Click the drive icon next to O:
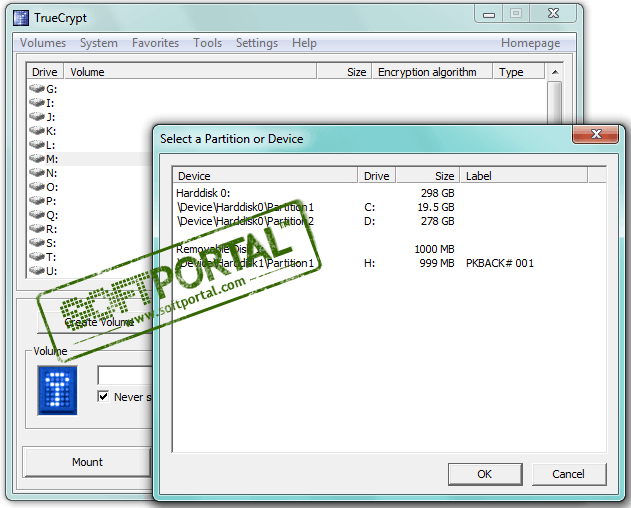Screen dimensions: 631x508 click(x=37, y=186)
